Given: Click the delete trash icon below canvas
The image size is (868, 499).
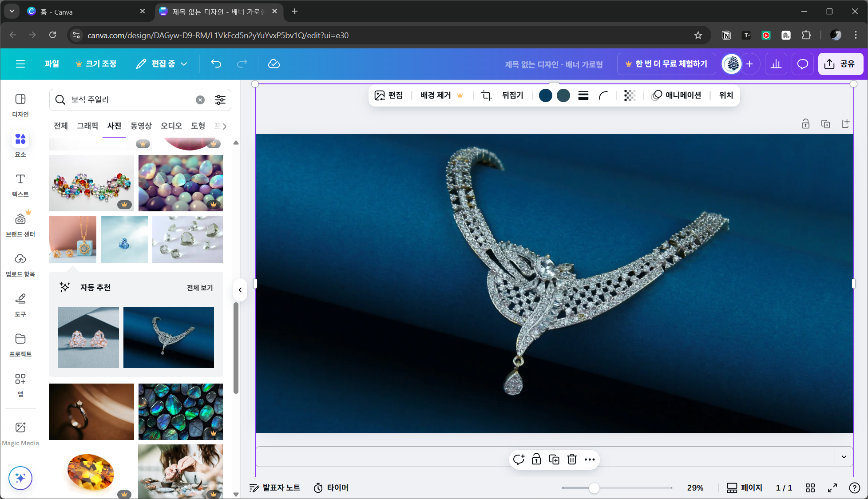Looking at the screenshot, I should (572, 459).
